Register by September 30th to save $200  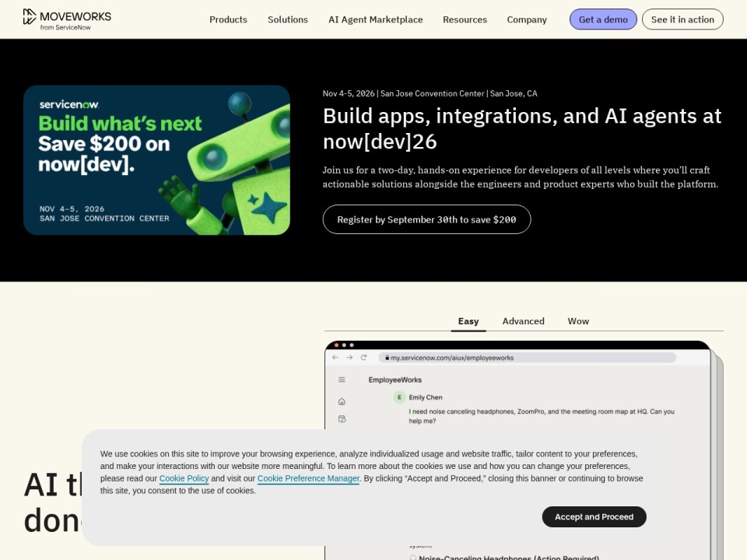(427, 219)
